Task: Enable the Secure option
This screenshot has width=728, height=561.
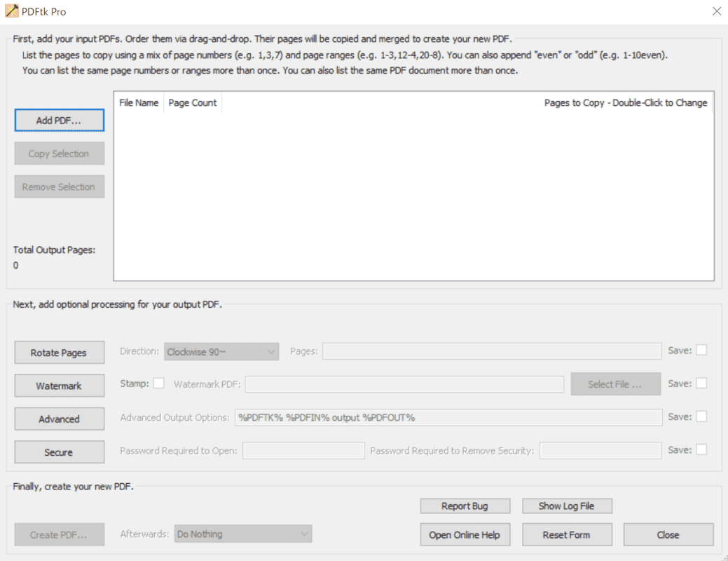Action: (59, 452)
